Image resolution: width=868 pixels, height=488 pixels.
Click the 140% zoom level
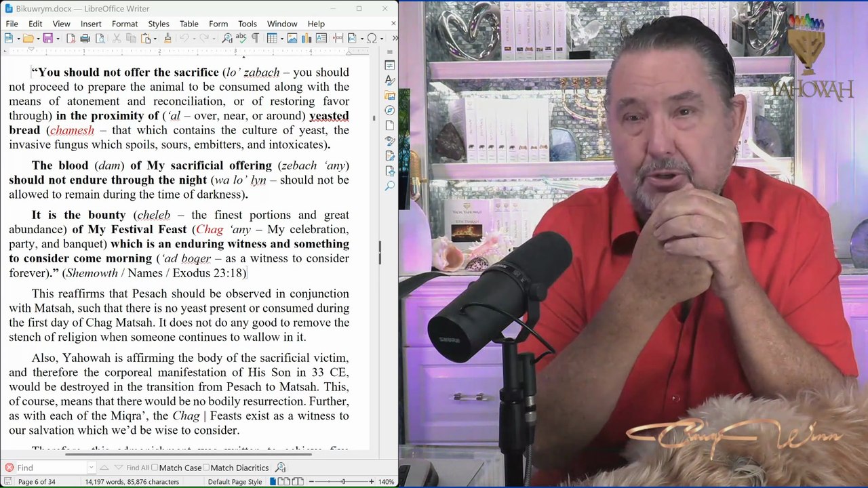tap(387, 482)
